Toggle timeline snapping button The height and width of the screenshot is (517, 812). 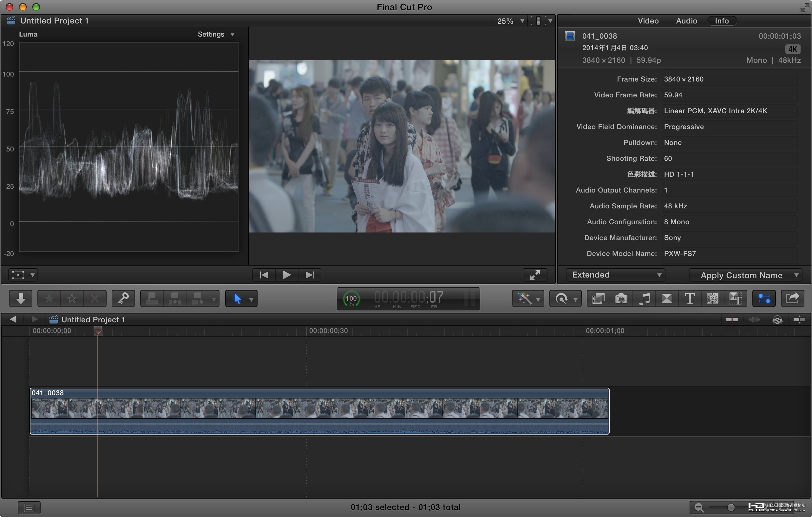coord(799,319)
